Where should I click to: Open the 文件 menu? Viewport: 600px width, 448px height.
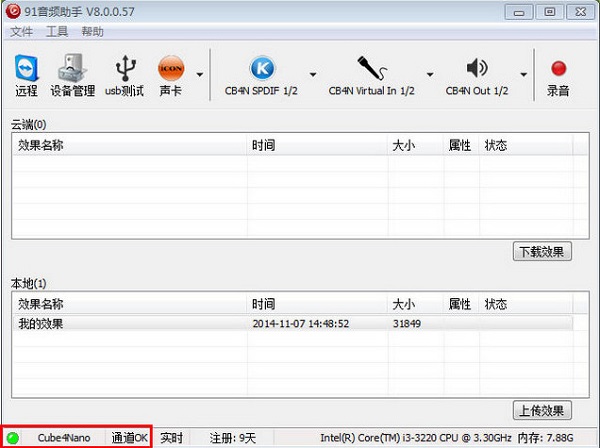click(21, 32)
